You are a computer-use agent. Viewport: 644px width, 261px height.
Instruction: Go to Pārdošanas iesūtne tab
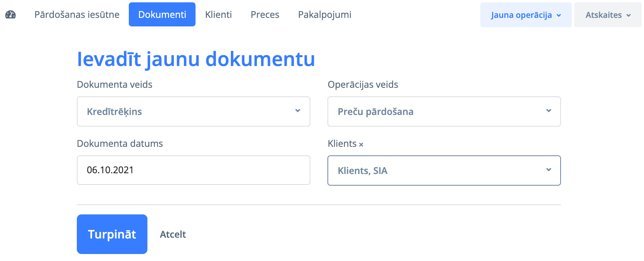[77, 15]
